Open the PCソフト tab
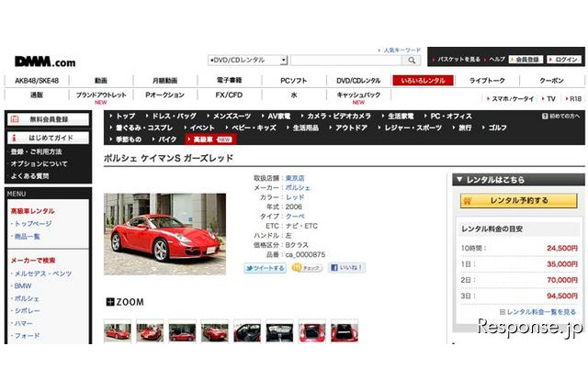Image resolution: width=588 pixels, height=391 pixels. point(294,81)
